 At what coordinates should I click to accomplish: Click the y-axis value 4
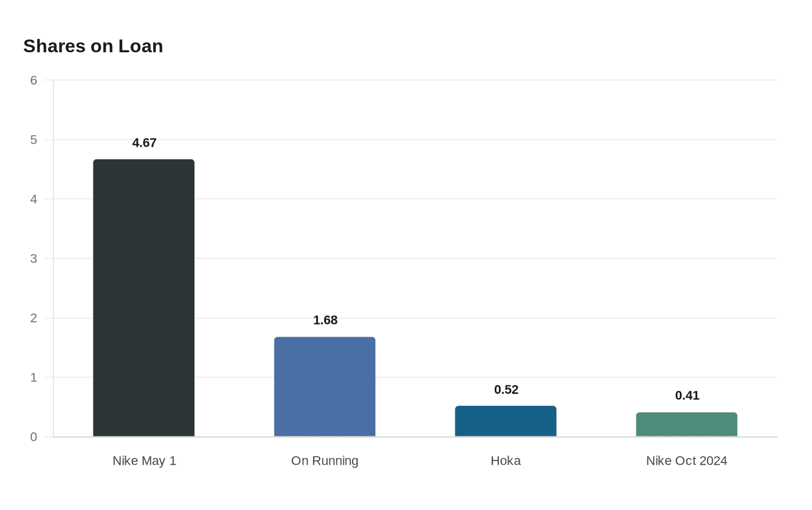34,199
